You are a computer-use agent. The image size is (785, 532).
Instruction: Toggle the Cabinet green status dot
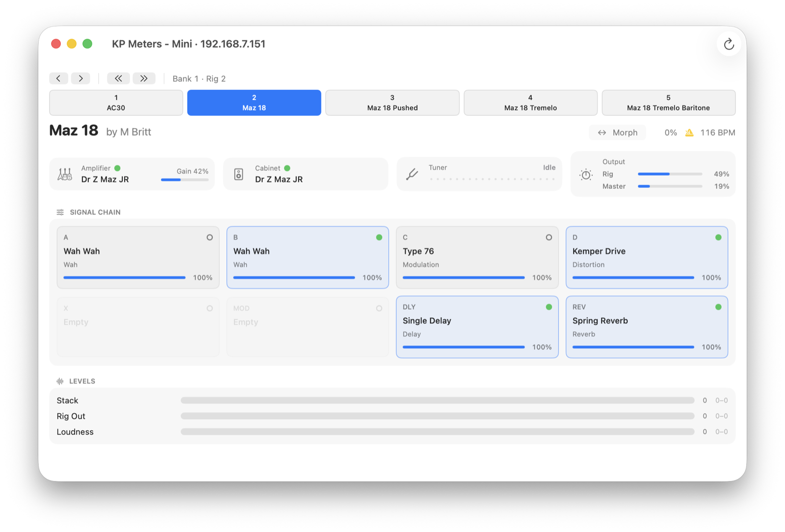pos(287,168)
